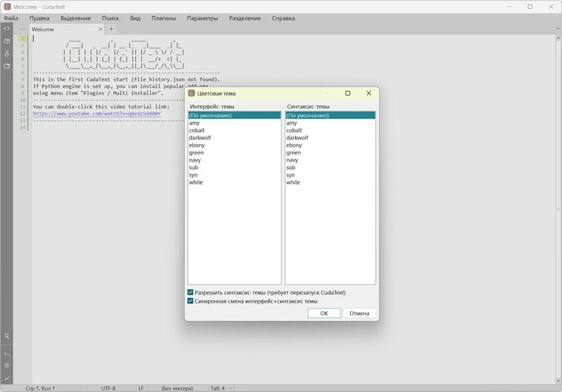Open the Плагины menu
The width and height of the screenshot is (562, 392).
[x=164, y=18]
